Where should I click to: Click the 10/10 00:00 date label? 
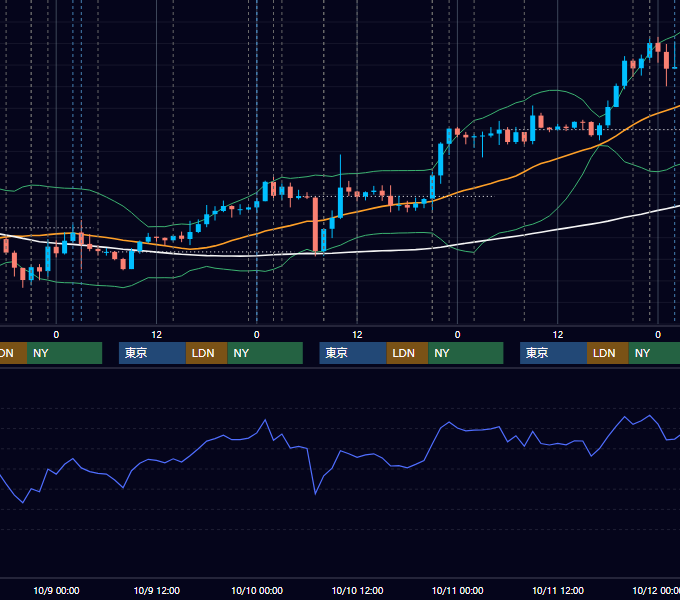pos(257,590)
